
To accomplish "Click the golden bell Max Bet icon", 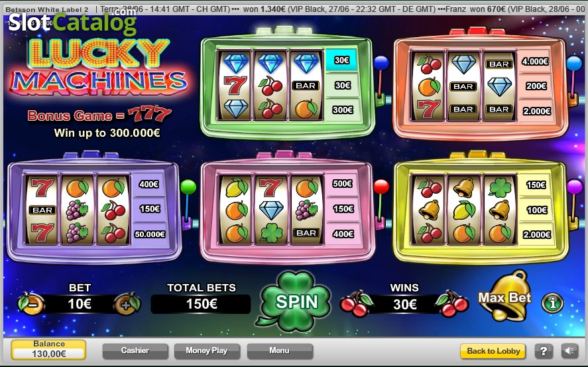I will pyautogui.click(x=504, y=296).
